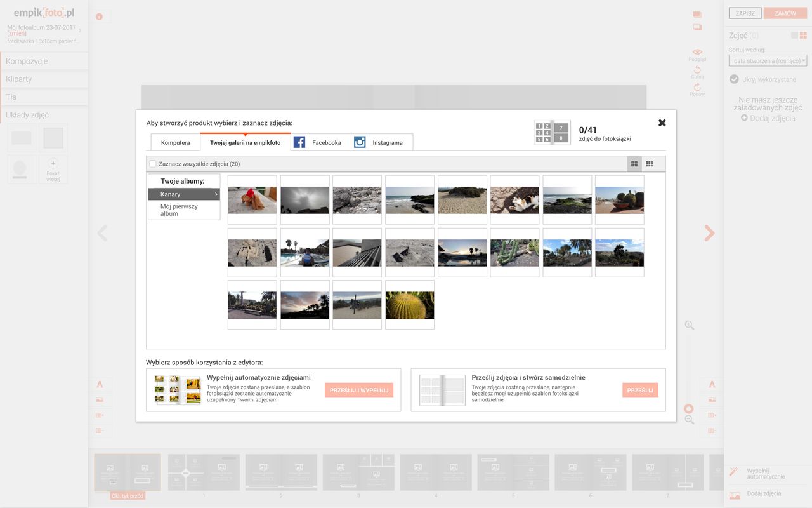
Task: Open the Sortuj według dropdown
Action: coord(768,61)
